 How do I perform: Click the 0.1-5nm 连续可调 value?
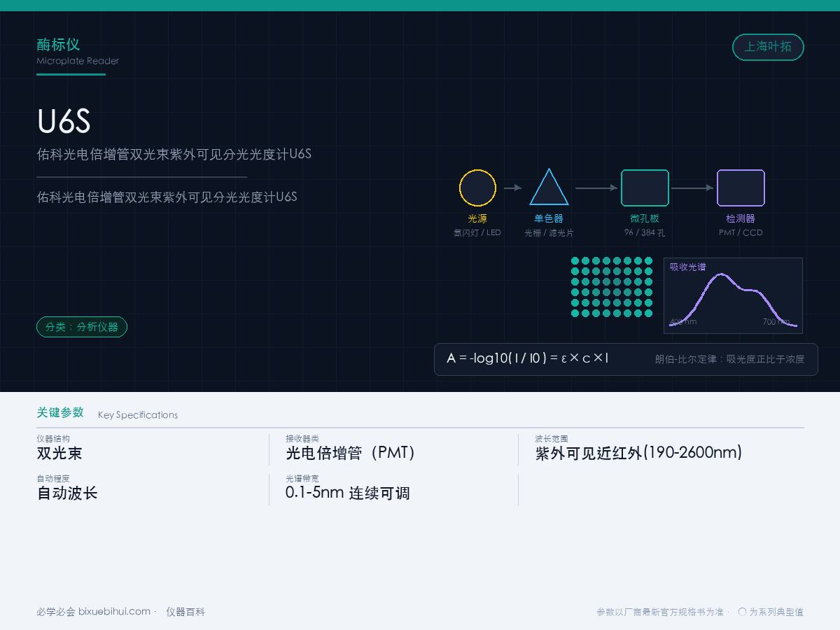point(347,493)
